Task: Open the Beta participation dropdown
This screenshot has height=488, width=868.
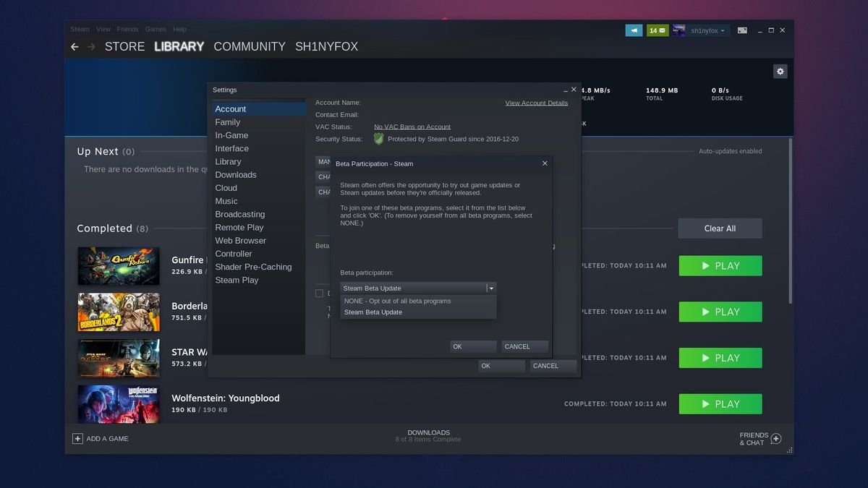Action: (x=490, y=288)
